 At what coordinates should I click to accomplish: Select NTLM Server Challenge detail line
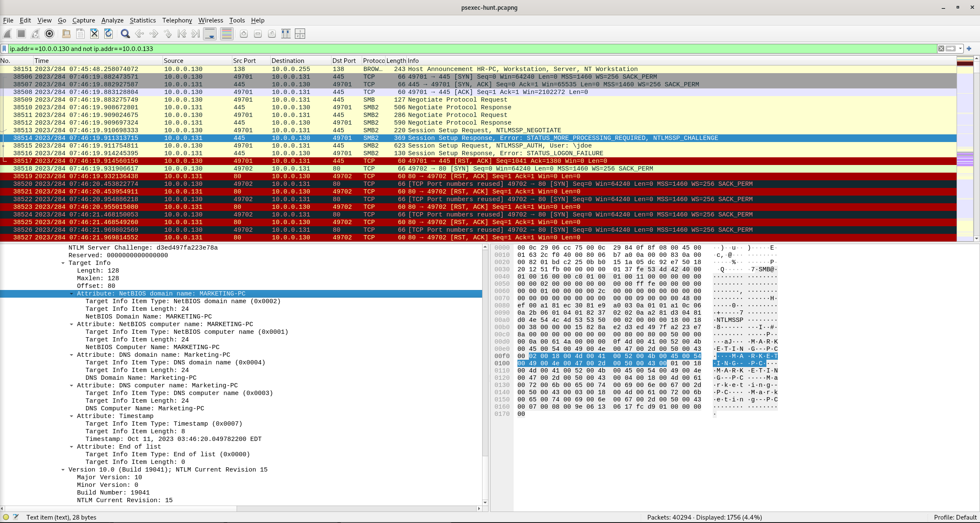[x=241, y=248]
